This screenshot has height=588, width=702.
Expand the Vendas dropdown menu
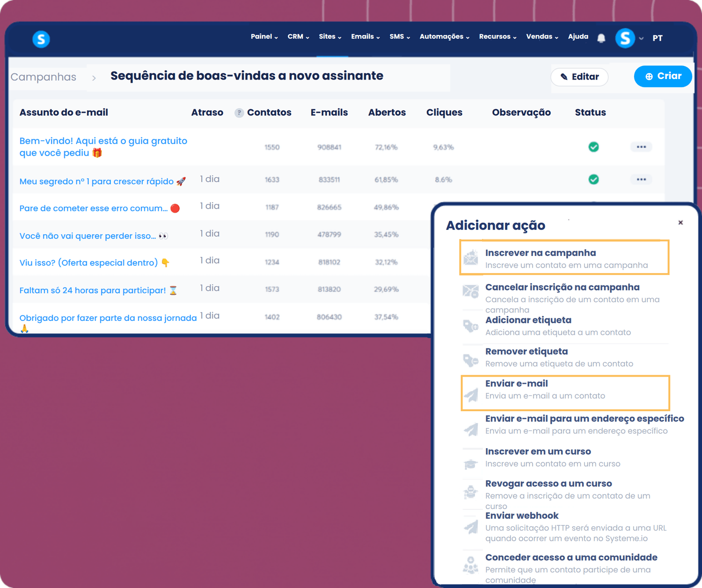click(x=542, y=36)
